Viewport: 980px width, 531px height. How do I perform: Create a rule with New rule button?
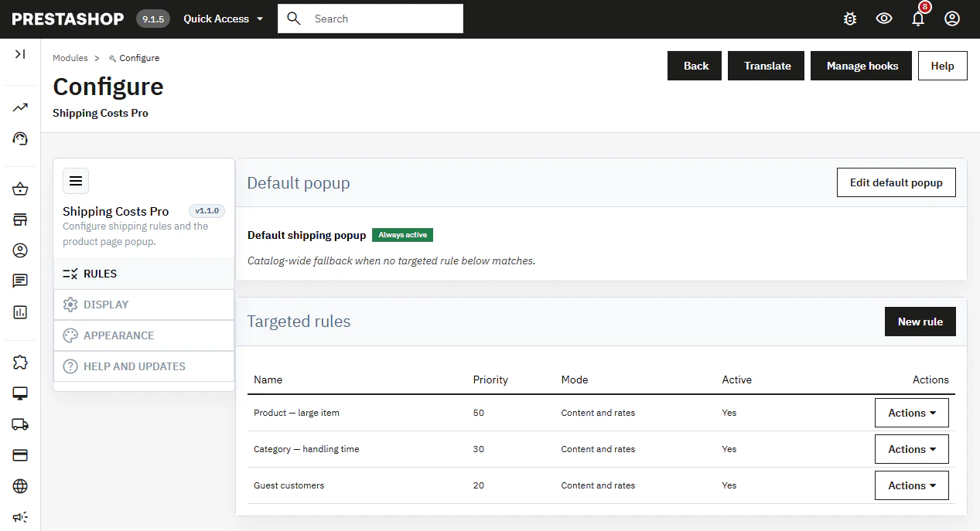(x=920, y=322)
